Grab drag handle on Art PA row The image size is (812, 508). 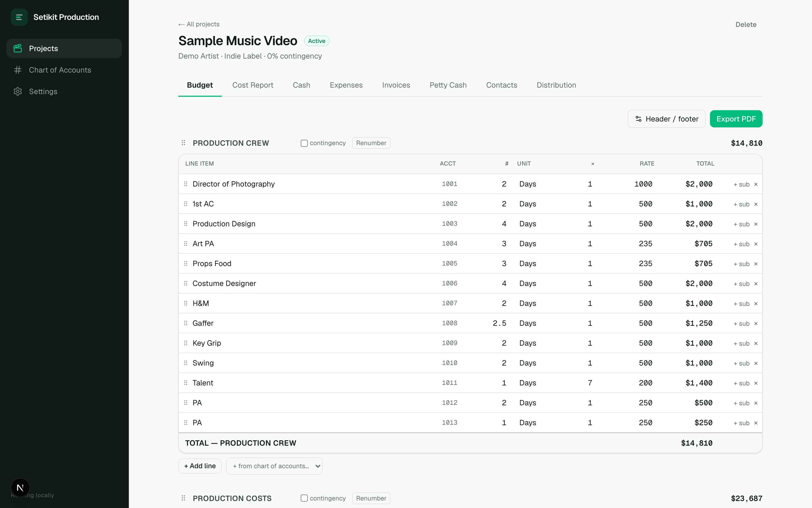(186, 243)
